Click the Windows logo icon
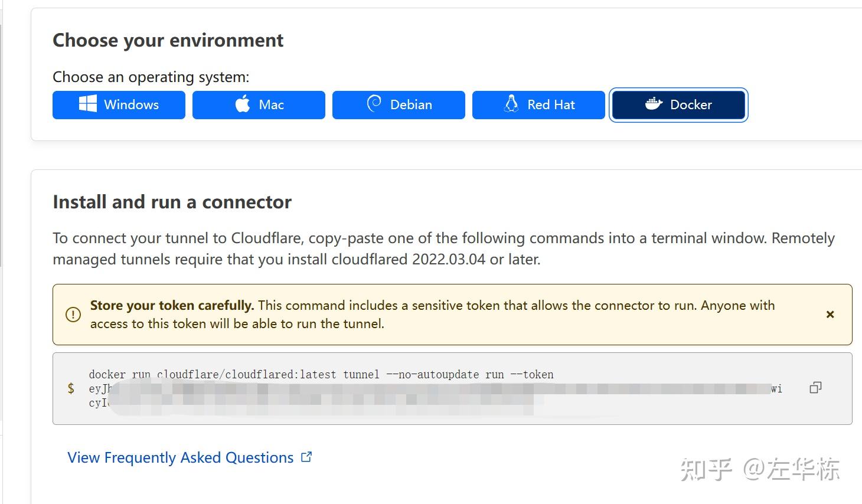 88,104
